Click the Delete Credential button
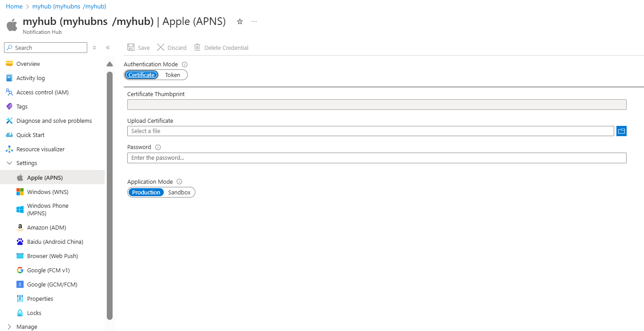 [221, 47]
